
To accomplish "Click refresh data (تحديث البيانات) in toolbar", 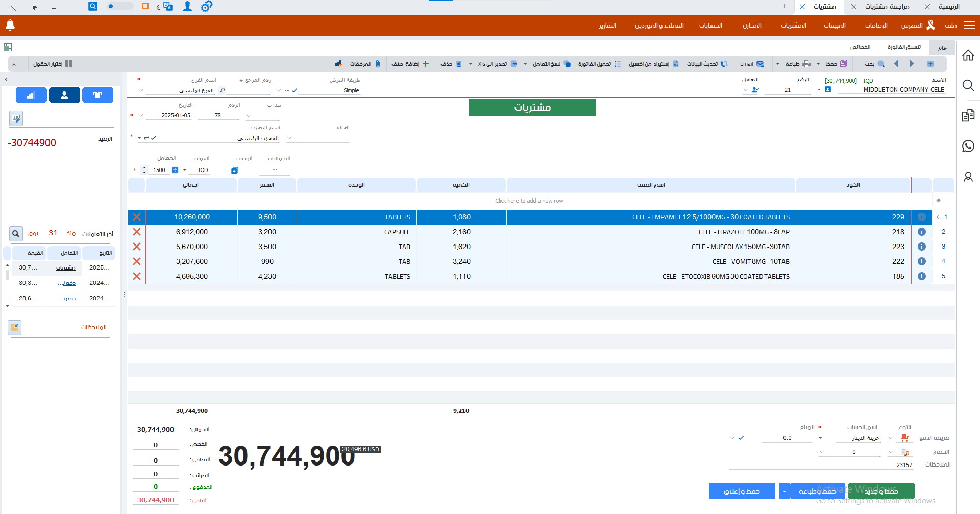I will pyautogui.click(x=706, y=64).
